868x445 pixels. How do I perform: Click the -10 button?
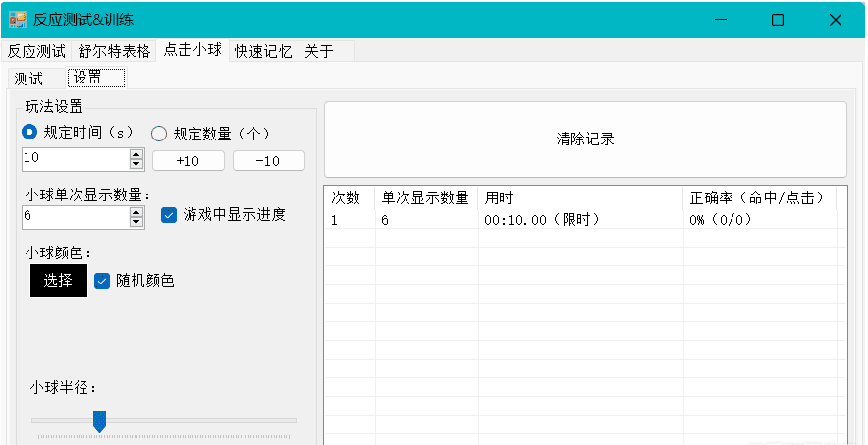(x=268, y=161)
